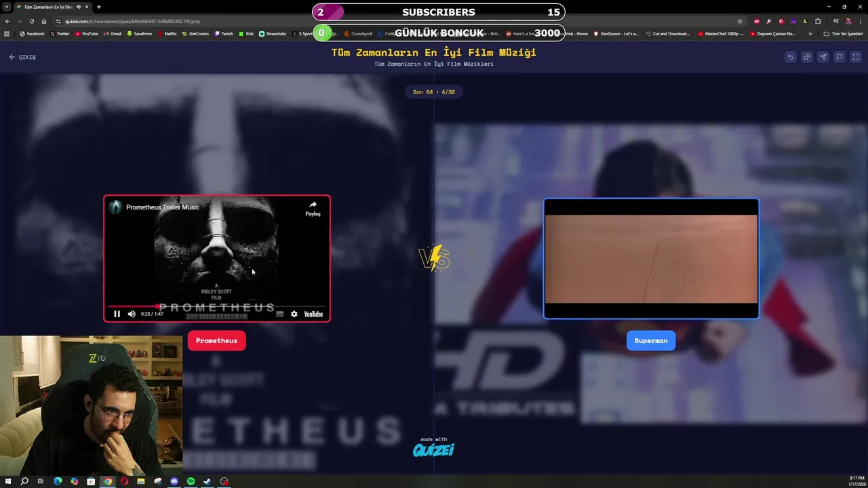
Task: Open Discord from taskbar
Action: tap(174, 481)
